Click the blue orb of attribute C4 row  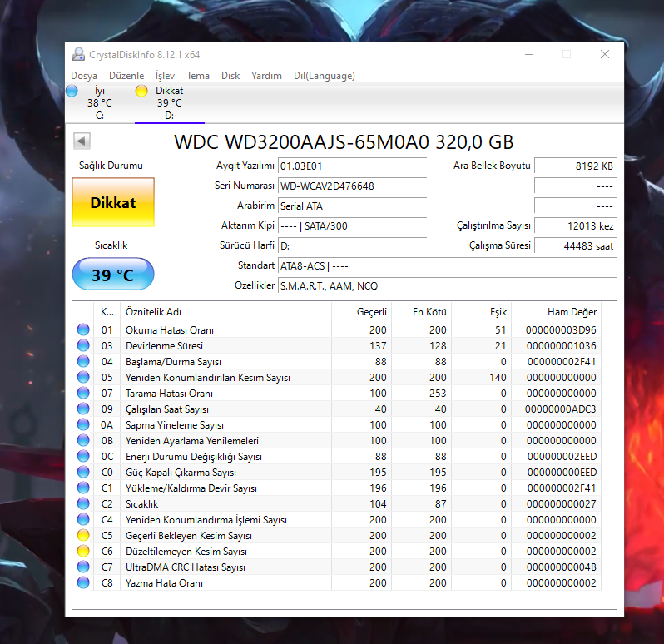point(83,519)
